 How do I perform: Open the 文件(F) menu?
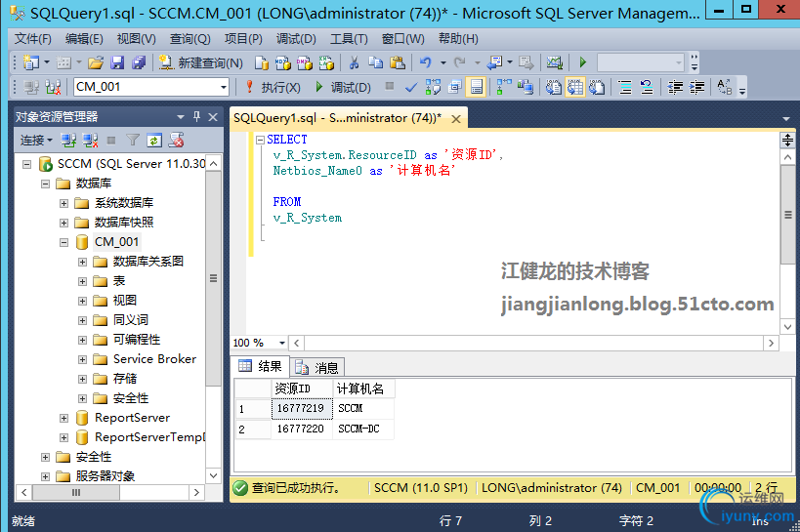pos(32,39)
